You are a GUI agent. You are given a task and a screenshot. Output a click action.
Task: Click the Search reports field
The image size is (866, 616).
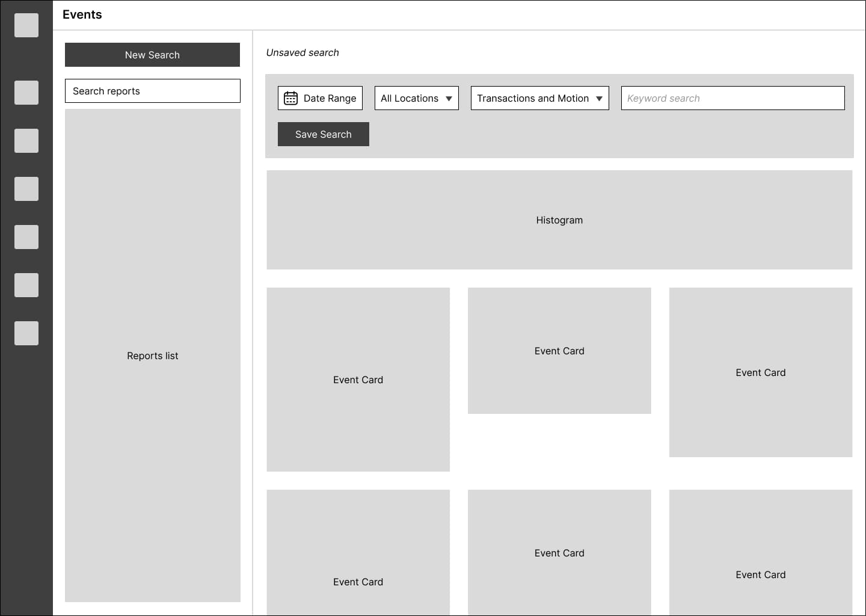[152, 91]
